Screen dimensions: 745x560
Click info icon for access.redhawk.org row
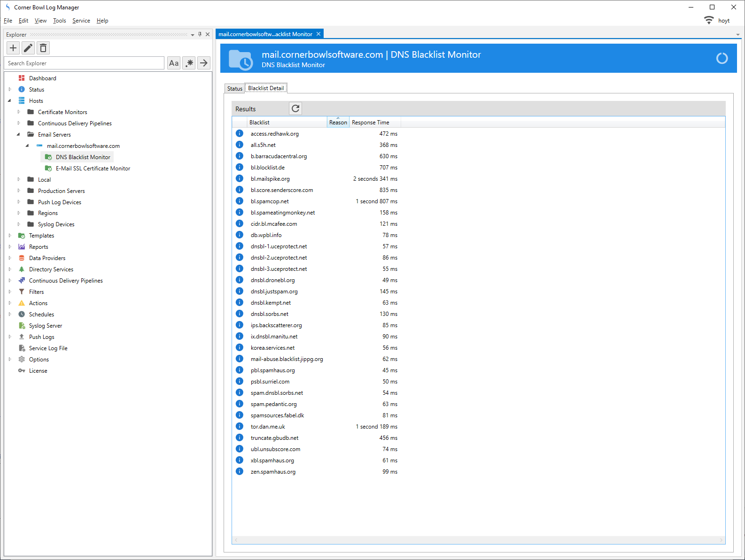(x=240, y=133)
